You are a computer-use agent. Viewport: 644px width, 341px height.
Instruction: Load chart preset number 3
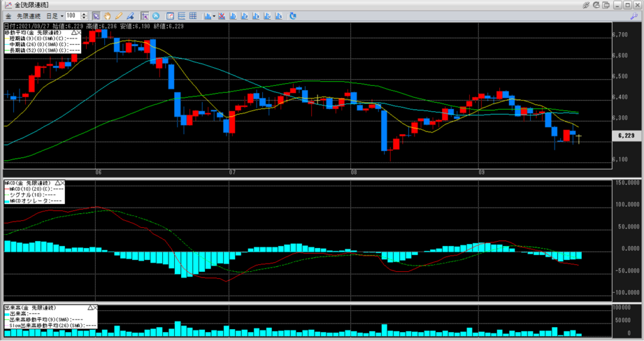pos(257,16)
